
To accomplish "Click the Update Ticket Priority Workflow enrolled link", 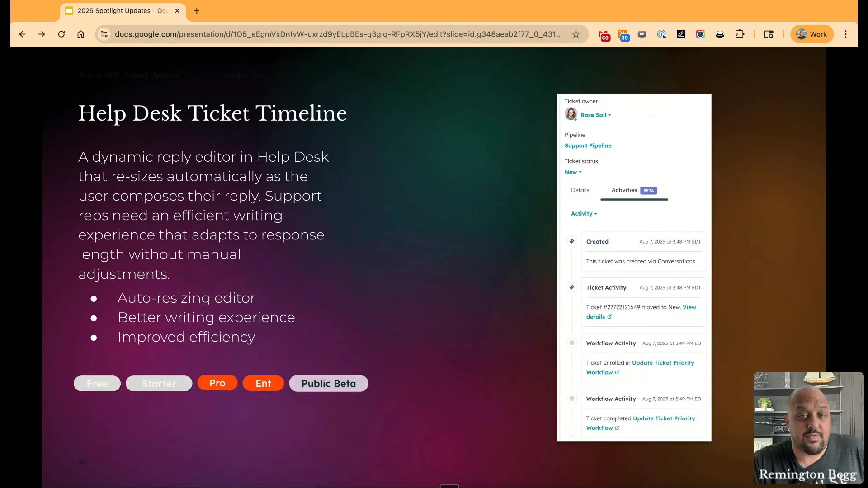I will (662, 363).
